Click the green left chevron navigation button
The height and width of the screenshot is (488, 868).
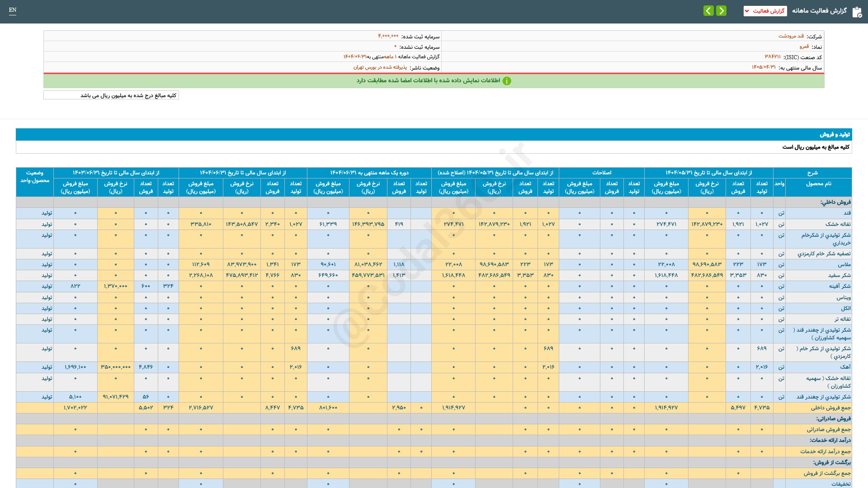[708, 10]
